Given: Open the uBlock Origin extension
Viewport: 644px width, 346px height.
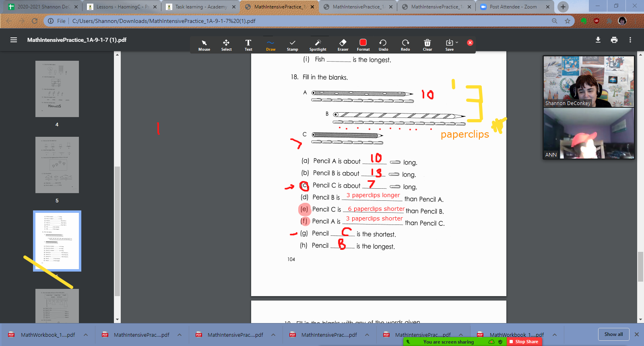Looking at the screenshot, I should coord(597,21).
